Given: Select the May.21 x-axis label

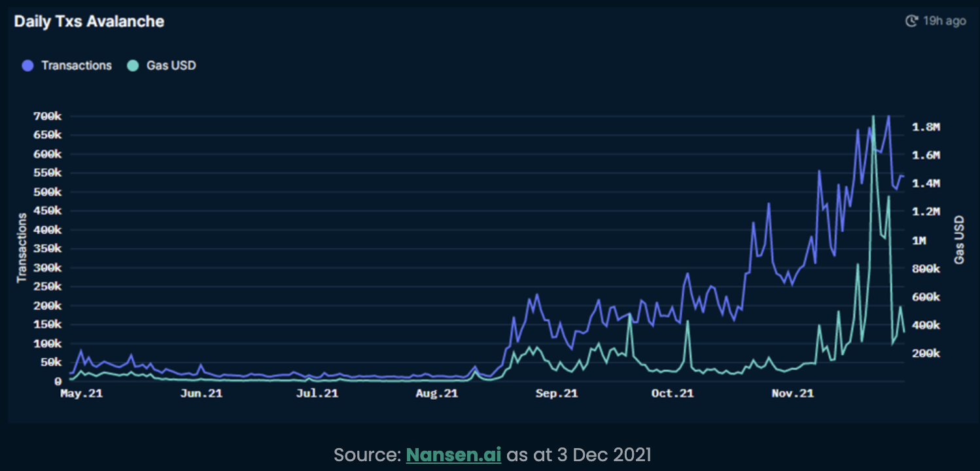Looking at the screenshot, I should [x=81, y=393].
